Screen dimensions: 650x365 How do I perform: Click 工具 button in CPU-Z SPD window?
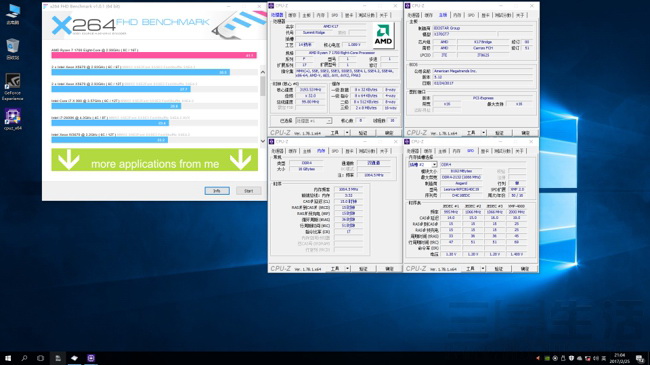(471, 269)
